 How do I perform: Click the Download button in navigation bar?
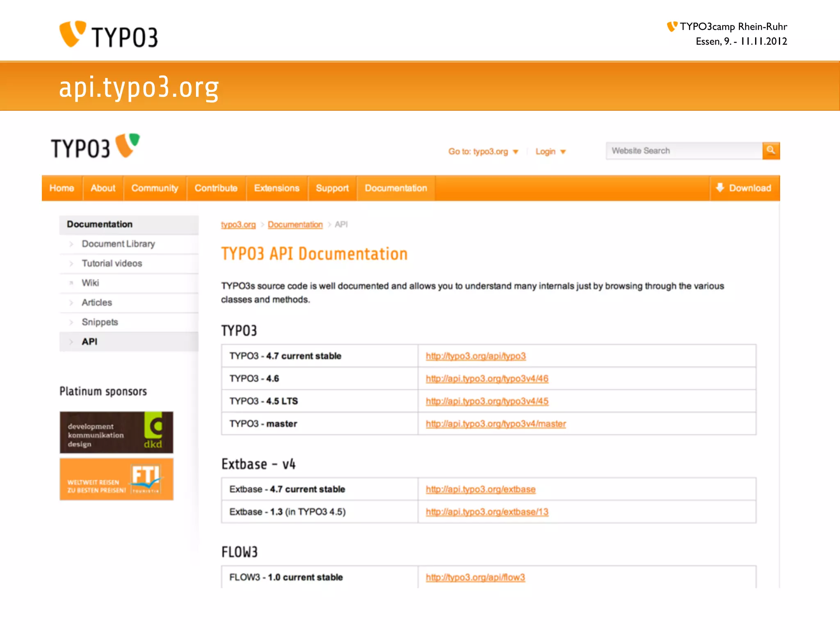pyautogui.click(x=745, y=188)
